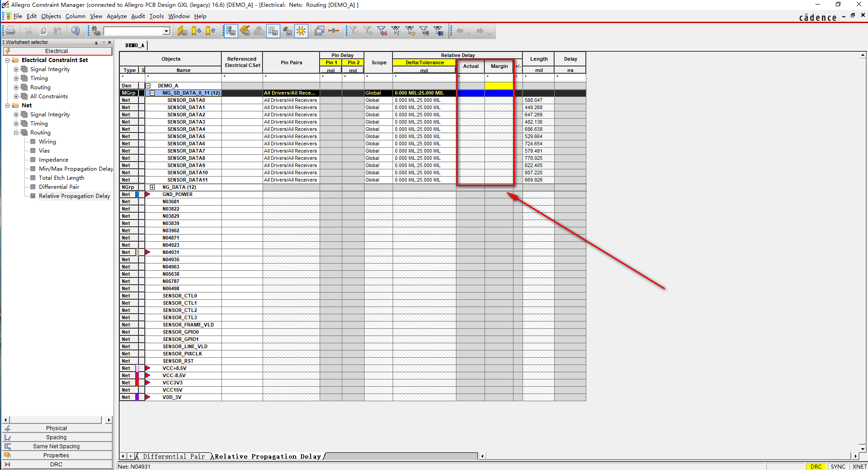This screenshot has width=868, height=470.
Task: Pin the Worksheet selector panel
Action: [96, 43]
